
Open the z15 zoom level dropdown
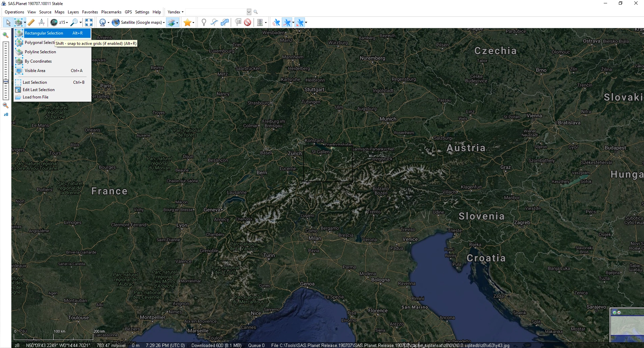pos(64,22)
